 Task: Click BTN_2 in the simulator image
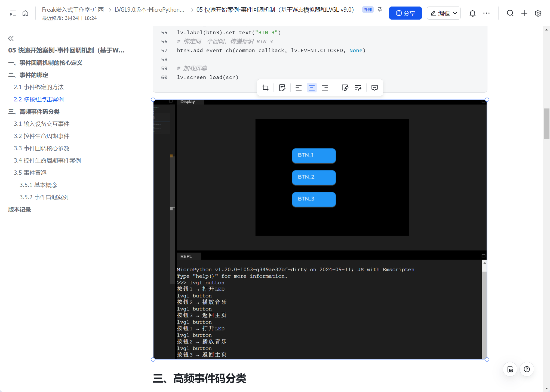coord(314,177)
